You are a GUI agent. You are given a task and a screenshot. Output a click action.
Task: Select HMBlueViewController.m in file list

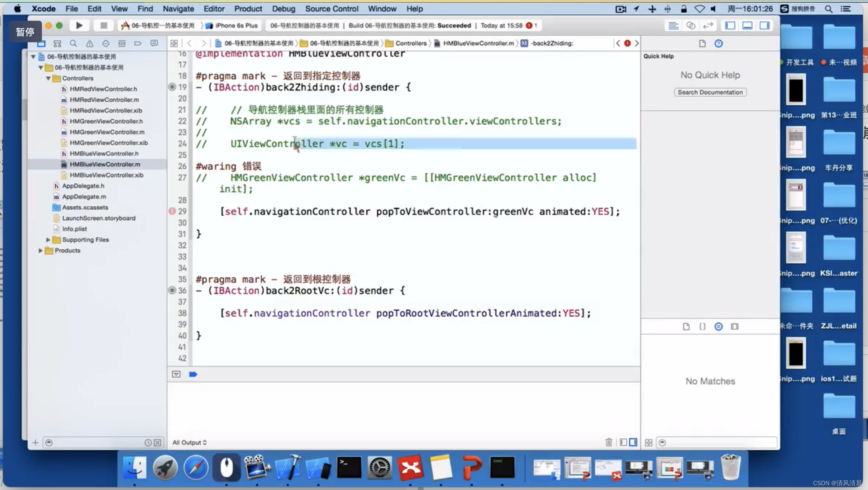click(105, 164)
